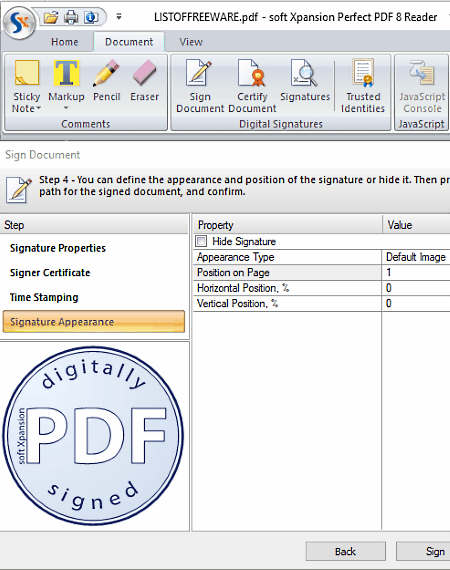Open the View ribbon tab
The width and height of the screenshot is (450, 570).
pyautogui.click(x=191, y=42)
